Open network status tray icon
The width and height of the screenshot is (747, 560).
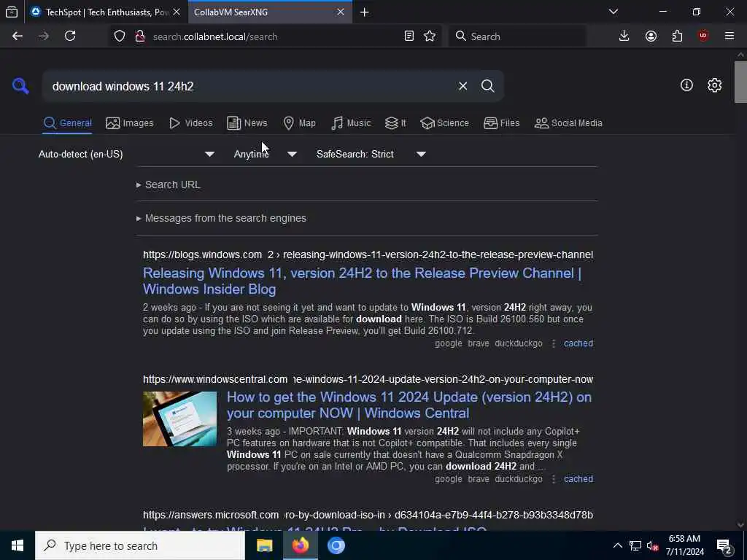pyautogui.click(x=635, y=545)
